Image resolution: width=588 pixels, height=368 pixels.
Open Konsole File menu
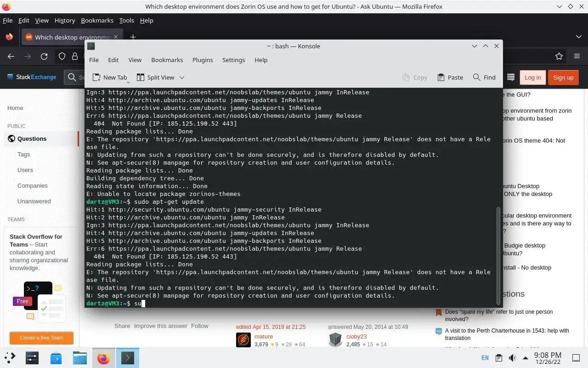(94, 60)
